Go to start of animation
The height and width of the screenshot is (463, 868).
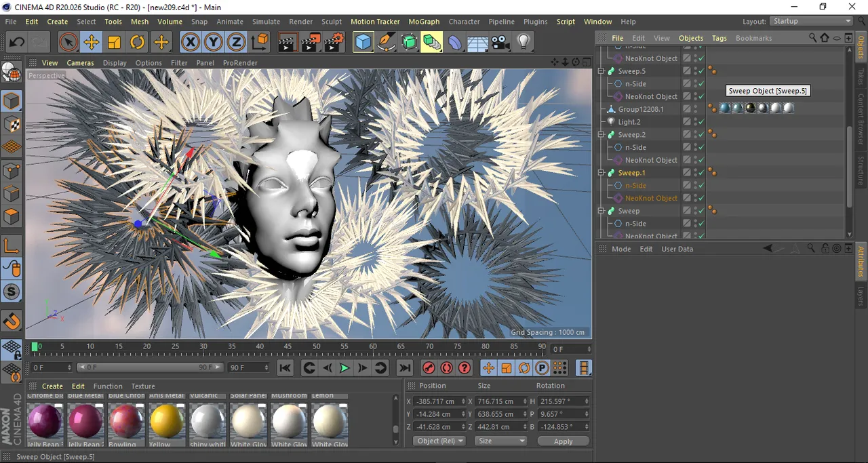coord(285,367)
